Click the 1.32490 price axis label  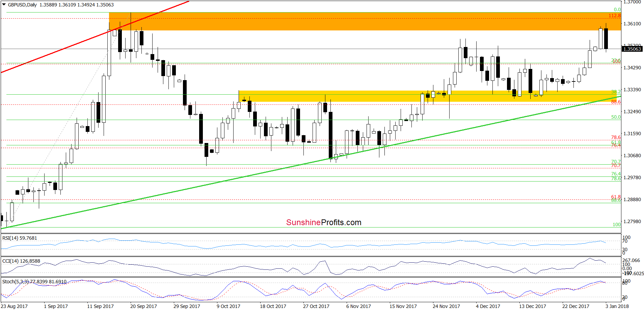[632, 112]
